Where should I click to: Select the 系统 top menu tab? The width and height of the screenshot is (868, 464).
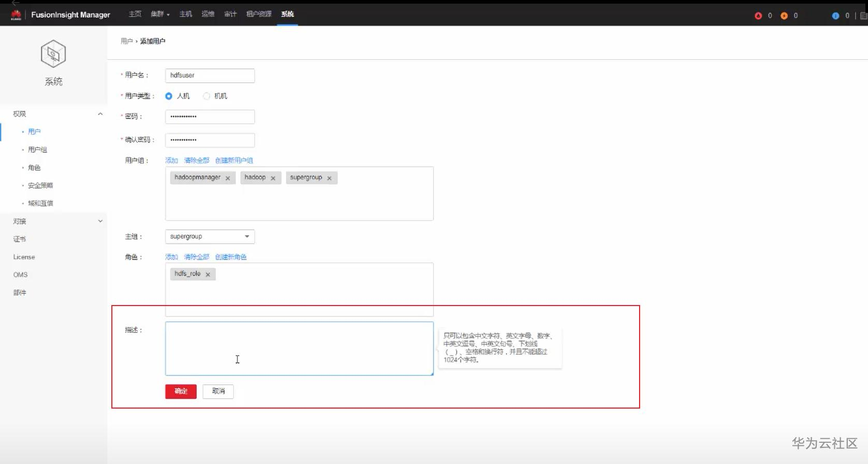click(x=287, y=14)
